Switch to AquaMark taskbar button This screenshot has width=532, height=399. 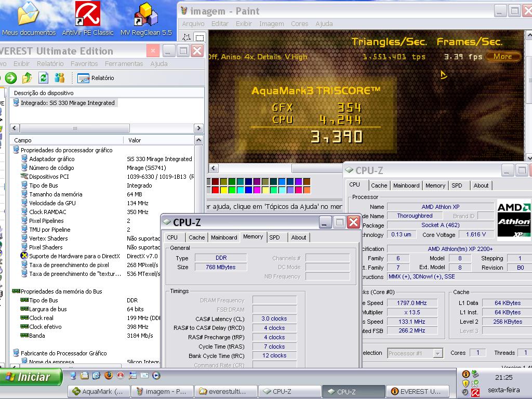pos(98,392)
